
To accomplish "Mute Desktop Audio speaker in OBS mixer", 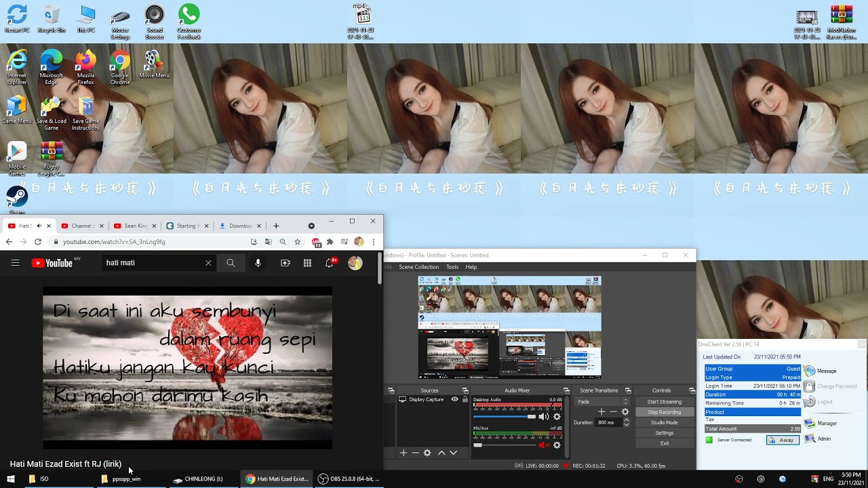I will (543, 417).
